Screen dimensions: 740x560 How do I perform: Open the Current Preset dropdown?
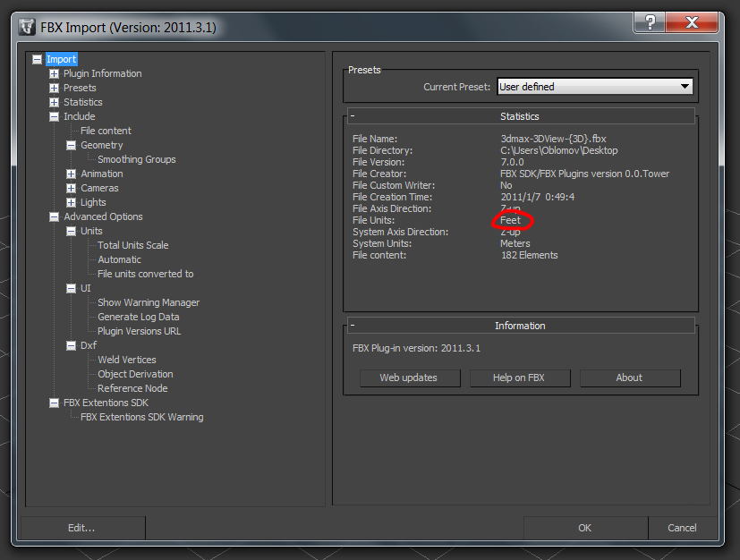595,87
